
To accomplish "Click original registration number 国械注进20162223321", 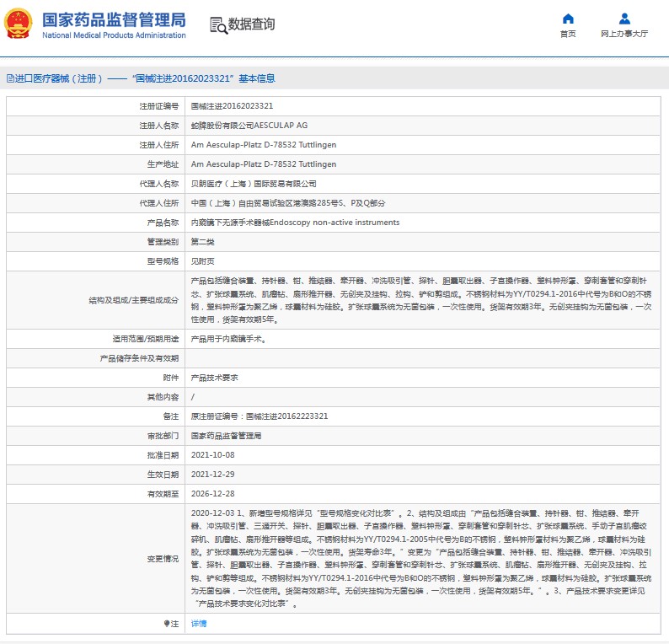I will click(x=260, y=416).
